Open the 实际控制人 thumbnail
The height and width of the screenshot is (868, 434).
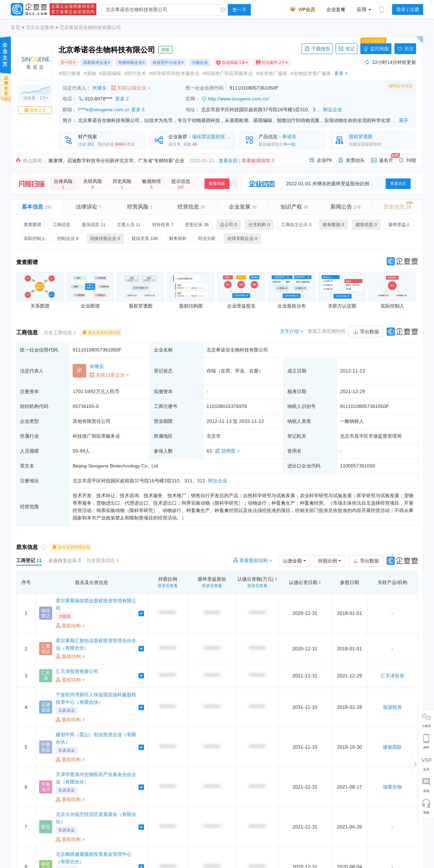pos(392,286)
